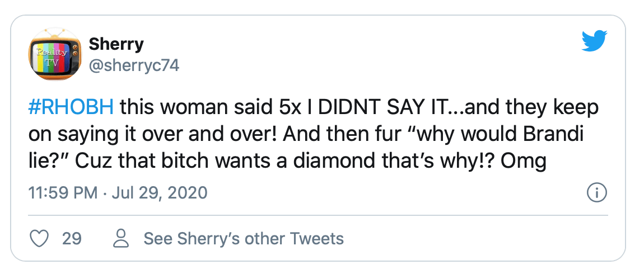The image size is (644, 274).
Task: Open Sherry's display name profile link
Action: 116,44
